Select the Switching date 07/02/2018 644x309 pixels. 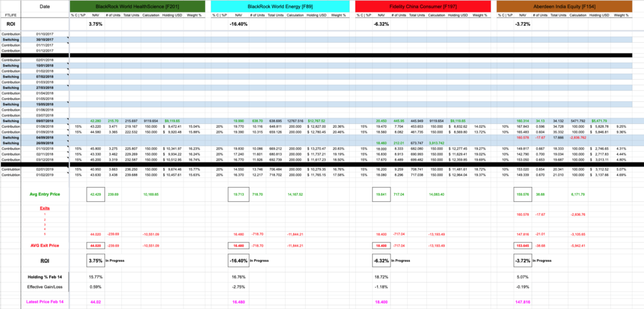point(45,76)
